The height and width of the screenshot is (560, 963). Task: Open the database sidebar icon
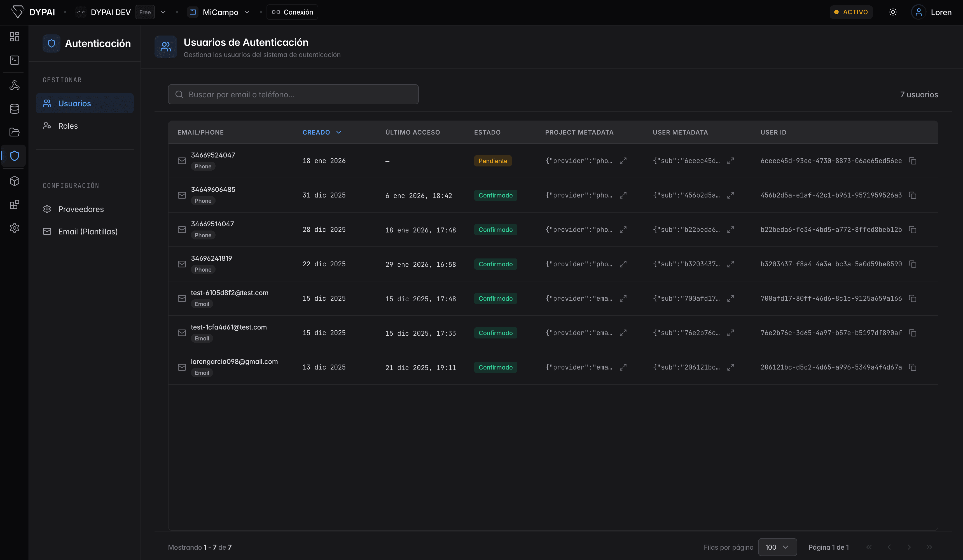click(x=15, y=109)
